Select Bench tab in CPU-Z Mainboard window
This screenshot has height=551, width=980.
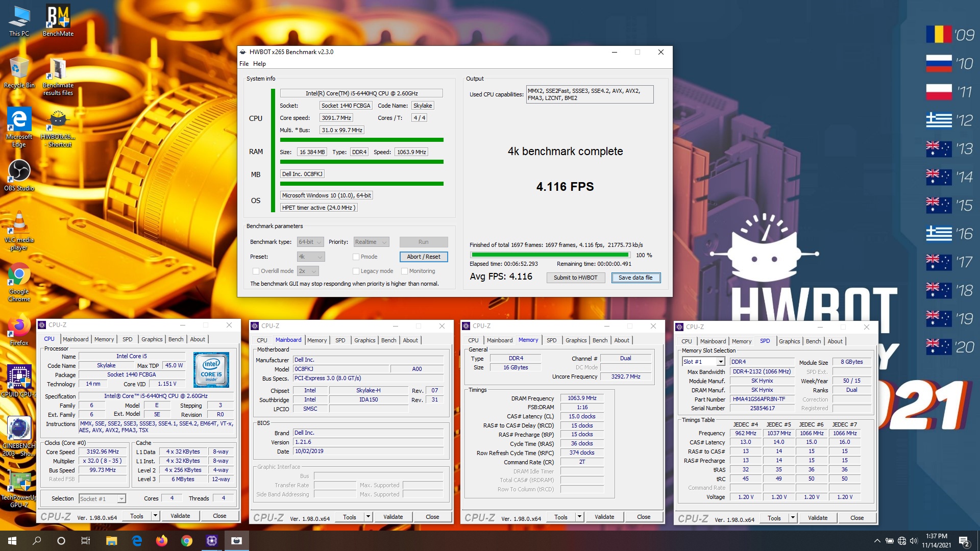tap(388, 340)
